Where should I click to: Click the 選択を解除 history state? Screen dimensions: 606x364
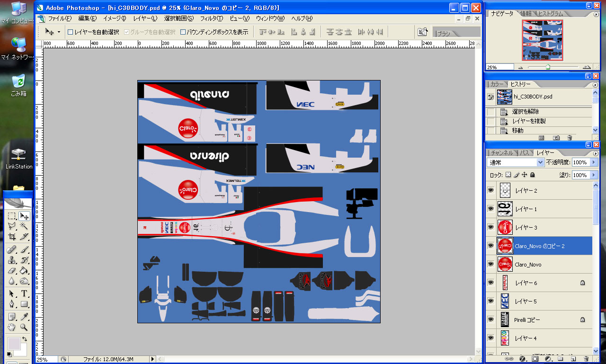click(x=525, y=112)
